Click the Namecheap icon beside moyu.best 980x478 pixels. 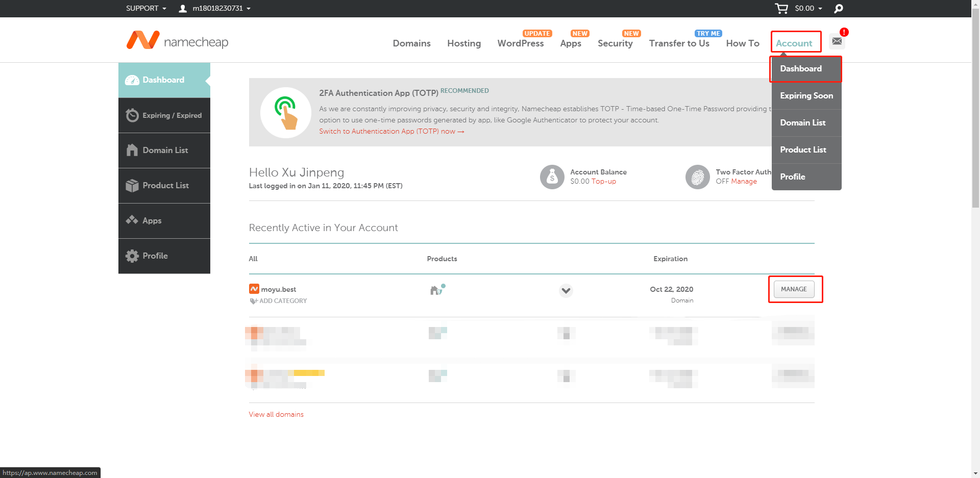pyautogui.click(x=254, y=289)
